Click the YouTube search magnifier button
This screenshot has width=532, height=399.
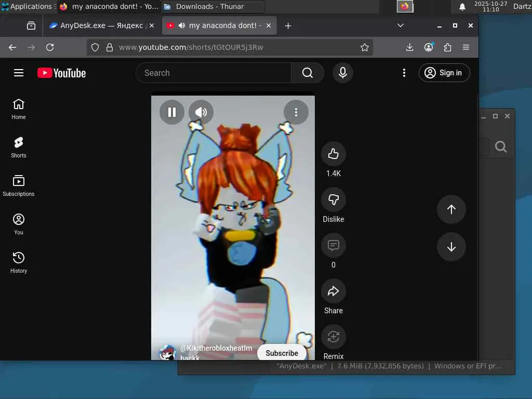pos(308,73)
